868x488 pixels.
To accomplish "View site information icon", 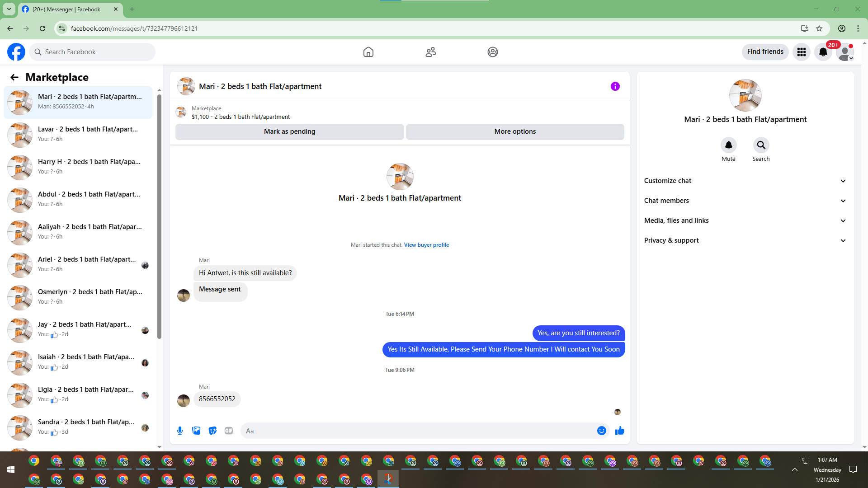I will [62, 28].
